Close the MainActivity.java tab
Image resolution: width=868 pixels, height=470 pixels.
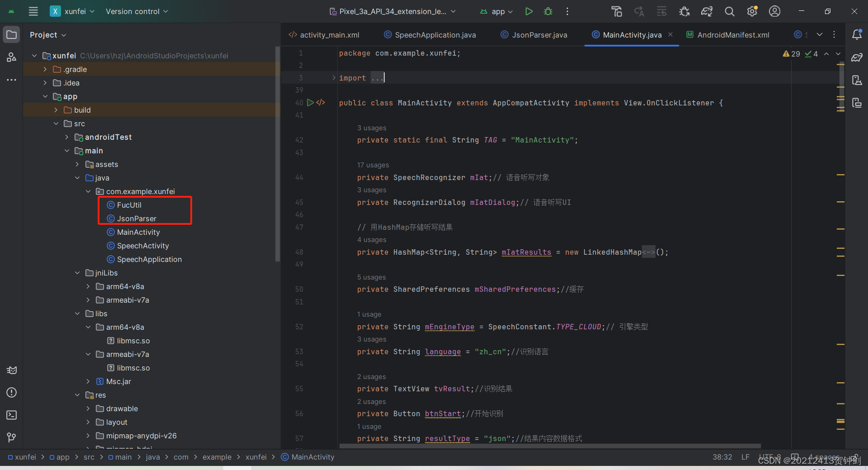(x=670, y=34)
